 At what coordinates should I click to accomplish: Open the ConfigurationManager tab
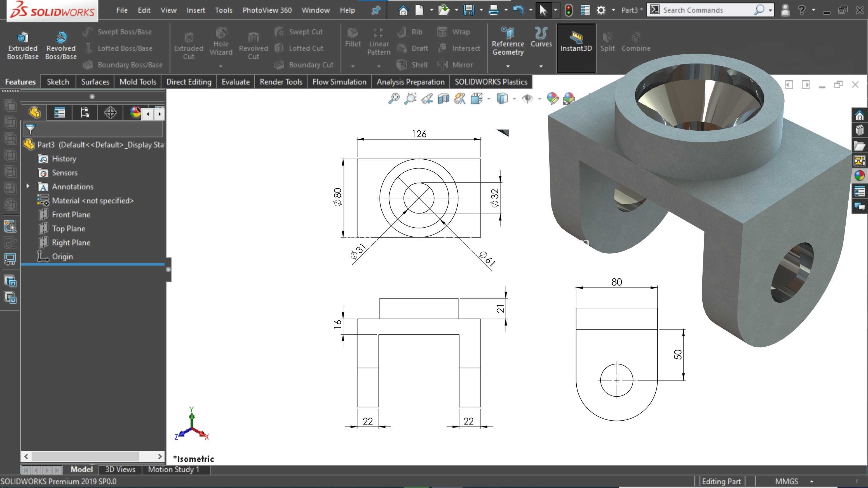tap(85, 113)
